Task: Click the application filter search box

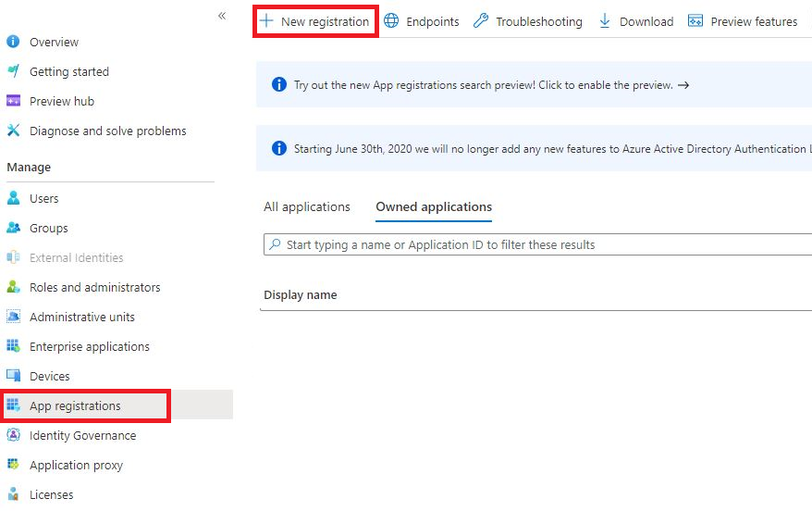Action: [537, 244]
